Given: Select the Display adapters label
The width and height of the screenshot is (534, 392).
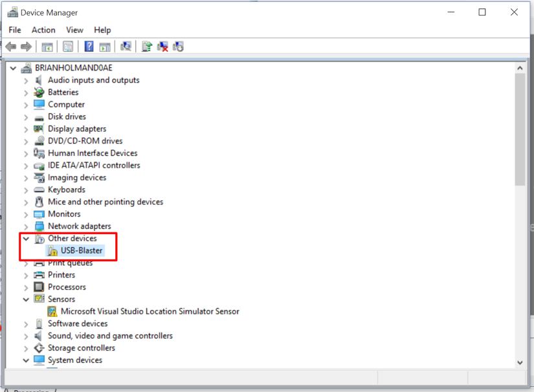Looking at the screenshot, I should (x=77, y=129).
